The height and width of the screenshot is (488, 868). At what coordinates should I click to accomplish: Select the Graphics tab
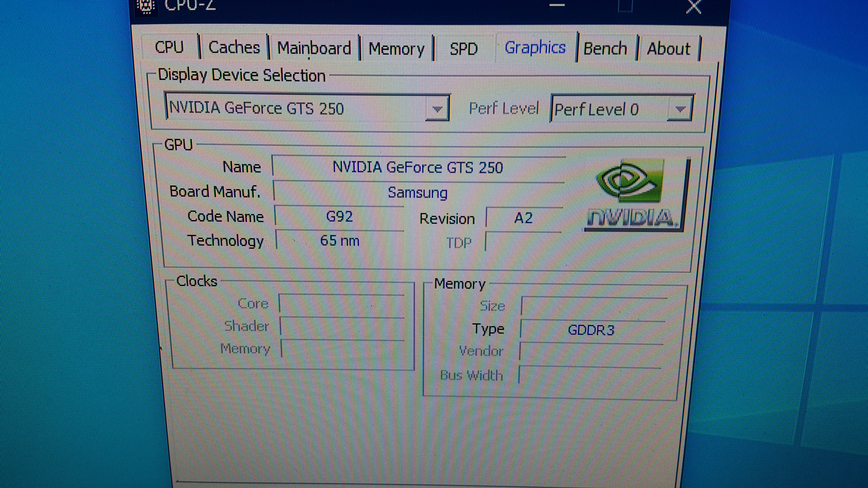point(535,48)
